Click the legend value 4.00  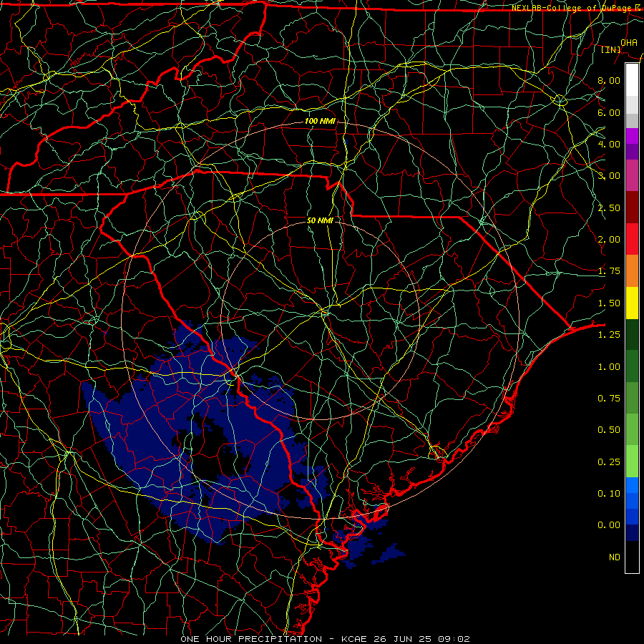609,144
